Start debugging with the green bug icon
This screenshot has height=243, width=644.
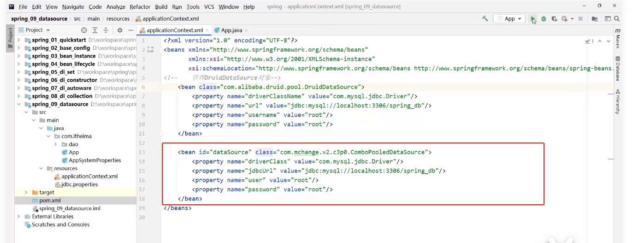pos(544,19)
